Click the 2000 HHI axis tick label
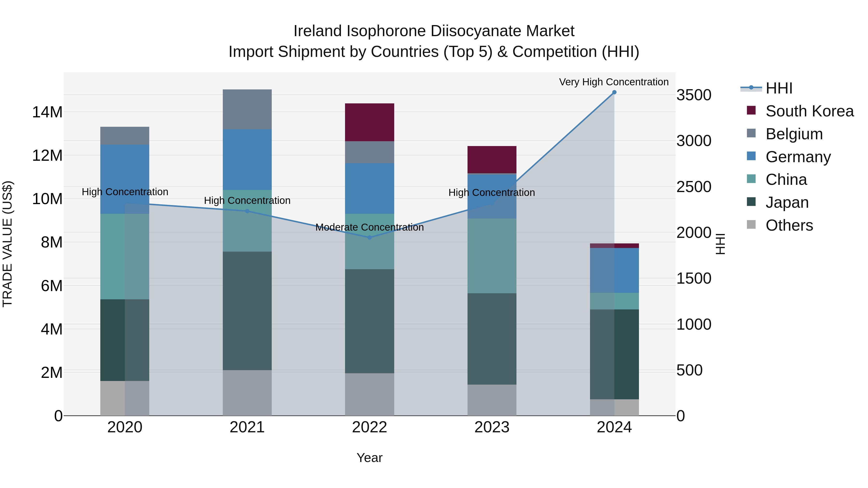The width and height of the screenshot is (868, 488). coord(694,233)
